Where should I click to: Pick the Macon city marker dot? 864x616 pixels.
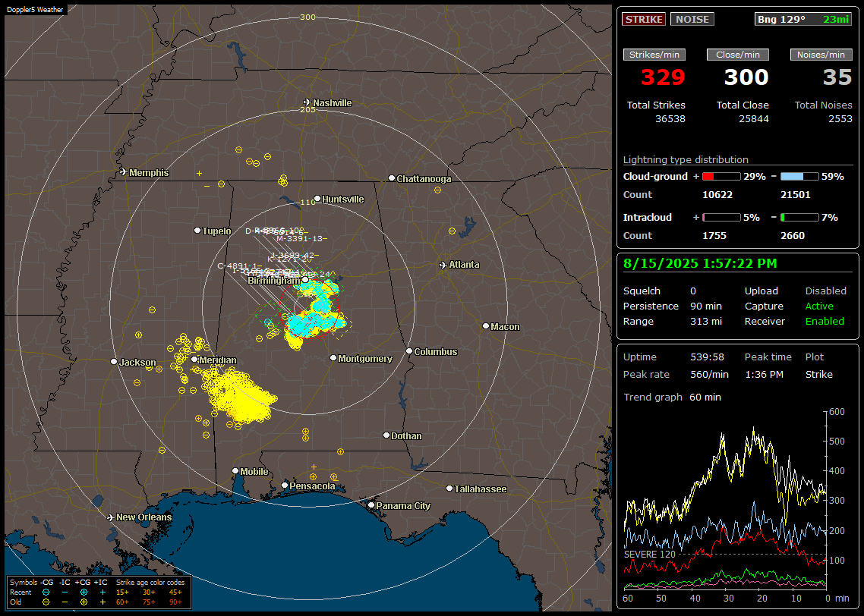pyautogui.click(x=486, y=326)
